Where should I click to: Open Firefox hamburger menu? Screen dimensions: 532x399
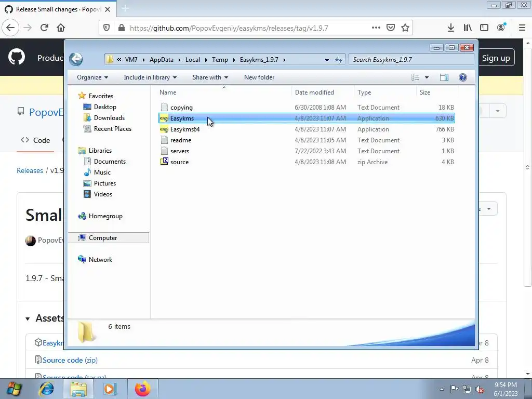coord(522,28)
